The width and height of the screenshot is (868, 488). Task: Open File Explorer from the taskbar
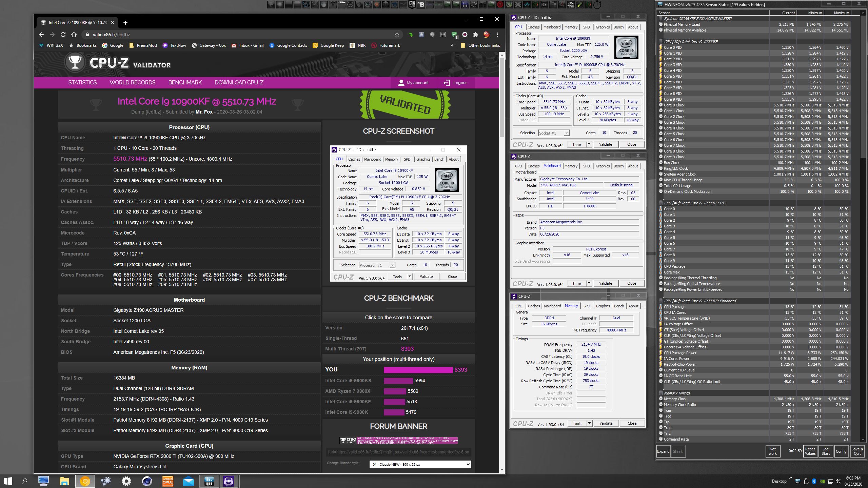tap(64, 481)
